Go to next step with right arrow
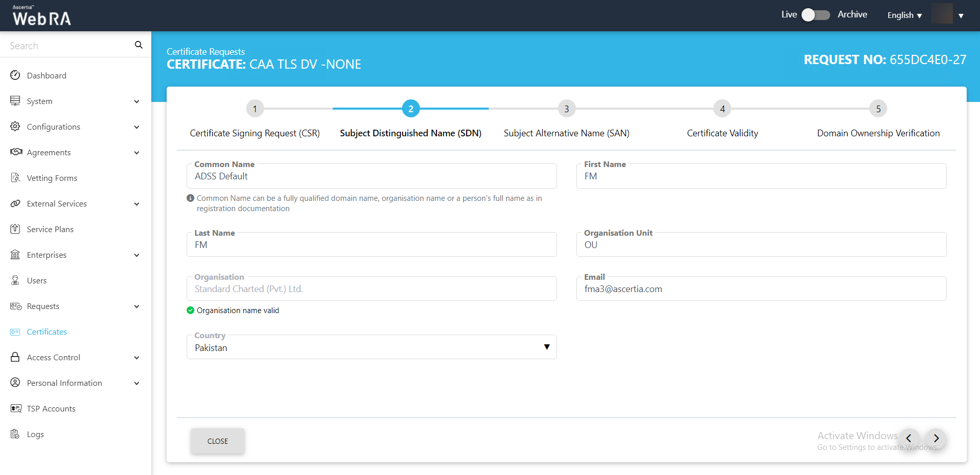Viewport: 980px width, 475px height. point(936,438)
